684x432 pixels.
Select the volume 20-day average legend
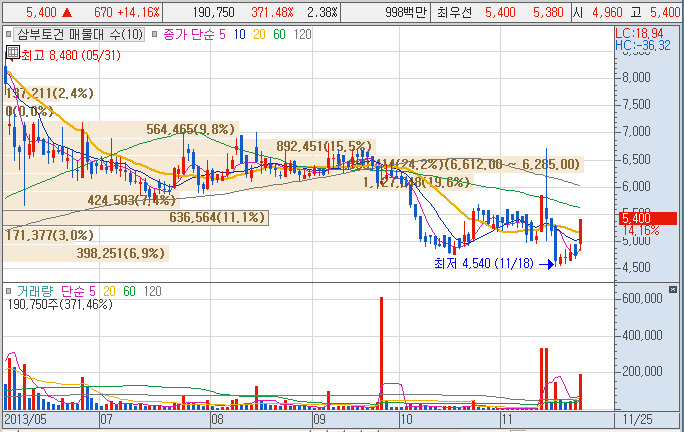109,291
